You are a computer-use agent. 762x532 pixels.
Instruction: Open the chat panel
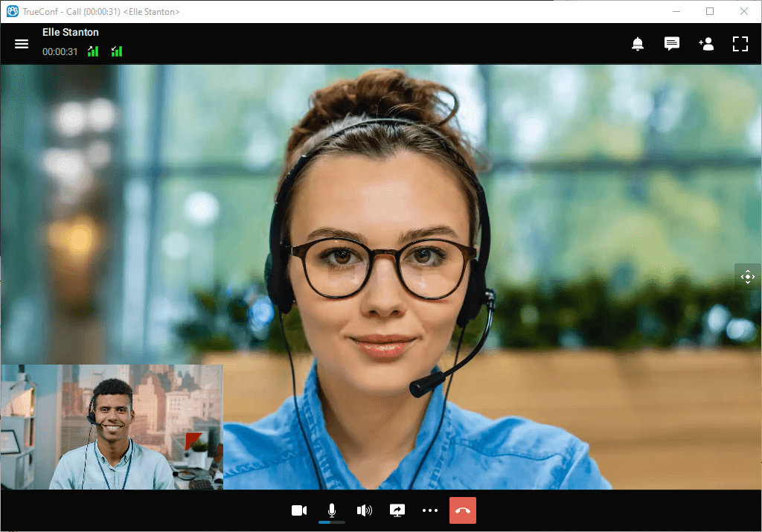coord(672,44)
